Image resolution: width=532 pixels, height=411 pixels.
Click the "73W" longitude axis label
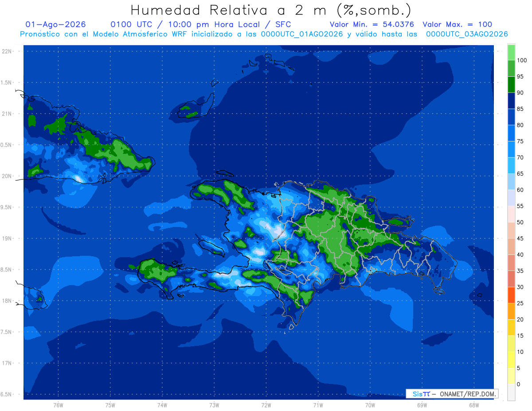[x=214, y=405]
